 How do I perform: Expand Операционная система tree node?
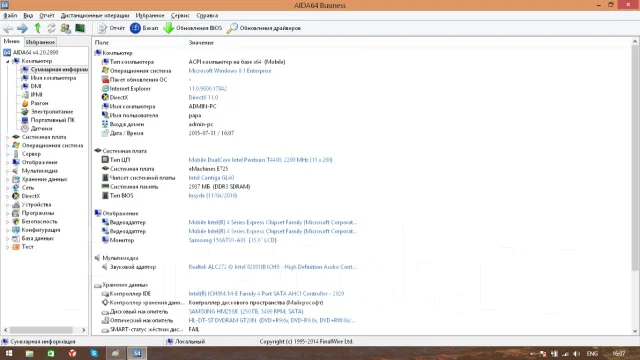[x=7, y=146]
